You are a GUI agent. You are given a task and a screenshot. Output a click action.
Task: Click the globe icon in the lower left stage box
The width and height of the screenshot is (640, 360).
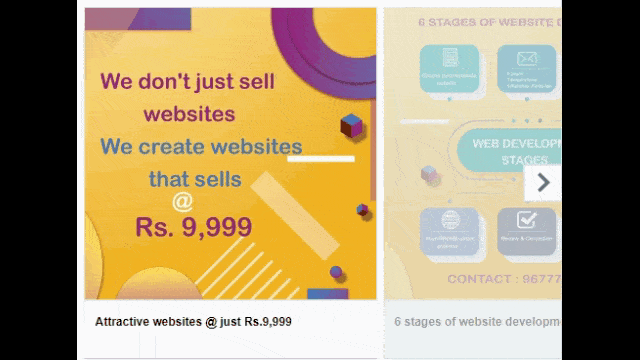450,220
